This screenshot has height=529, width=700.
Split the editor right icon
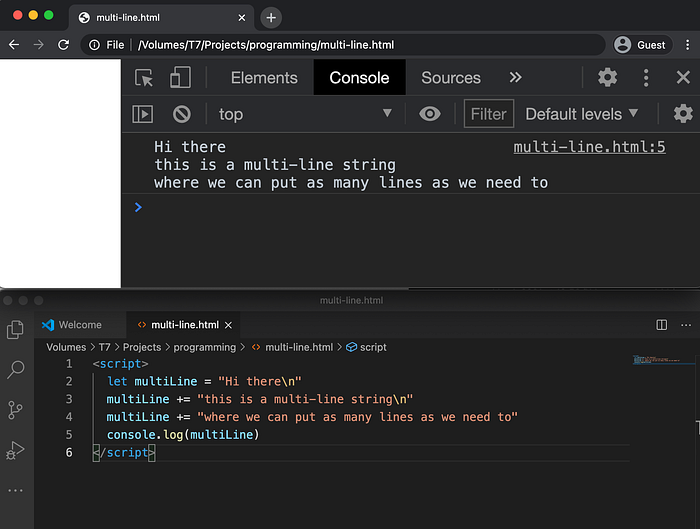[662, 325]
